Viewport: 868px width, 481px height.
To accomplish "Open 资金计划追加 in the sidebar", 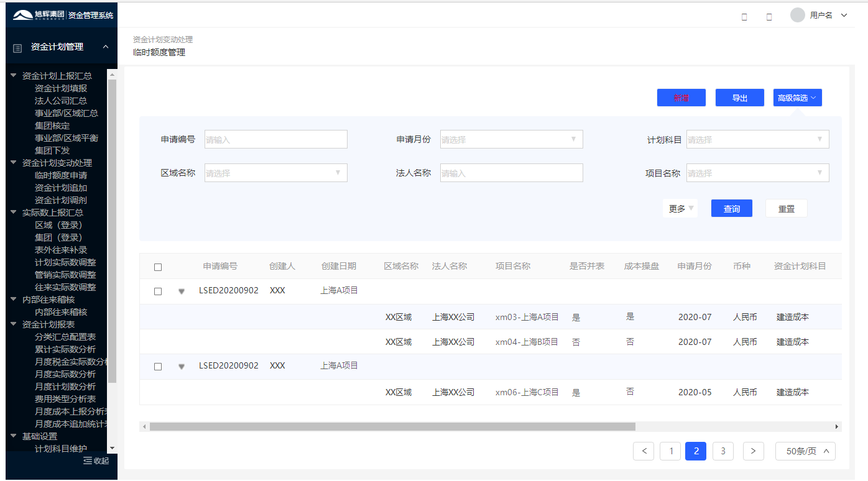I will pyautogui.click(x=61, y=188).
